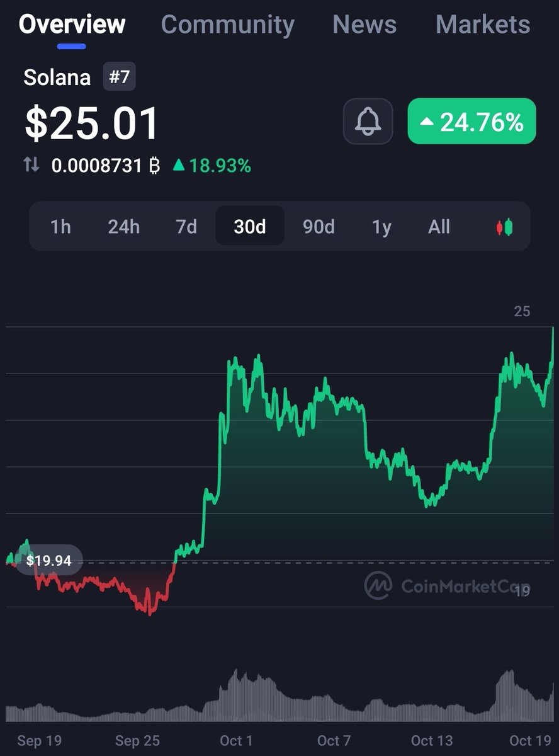Switch the chart to the 1h range
The width and height of the screenshot is (559, 756).
click(x=60, y=227)
